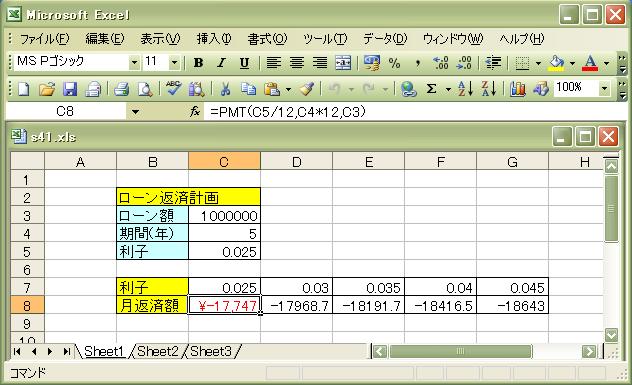Viewport: 632px width, 385px height.
Task: Select the row 5 header
Action: tap(27, 252)
